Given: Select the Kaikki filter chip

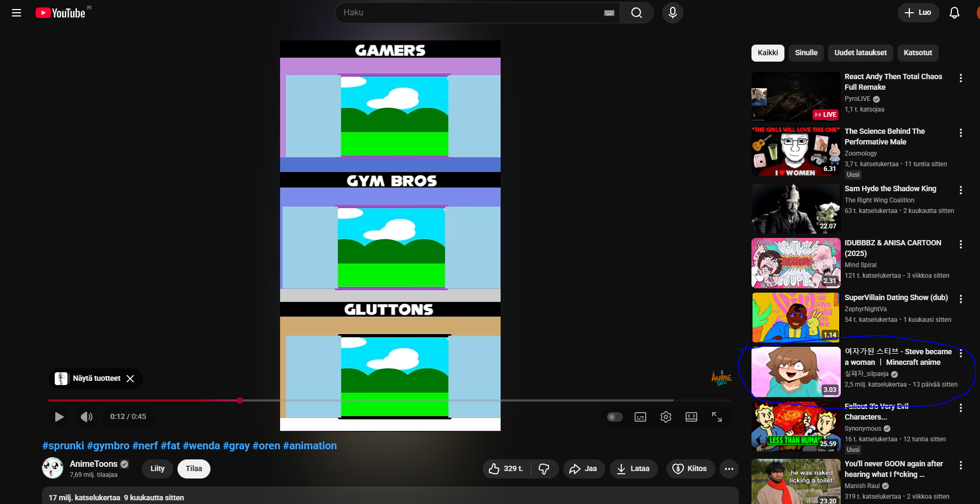Looking at the screenshot, I should (767, 53).
